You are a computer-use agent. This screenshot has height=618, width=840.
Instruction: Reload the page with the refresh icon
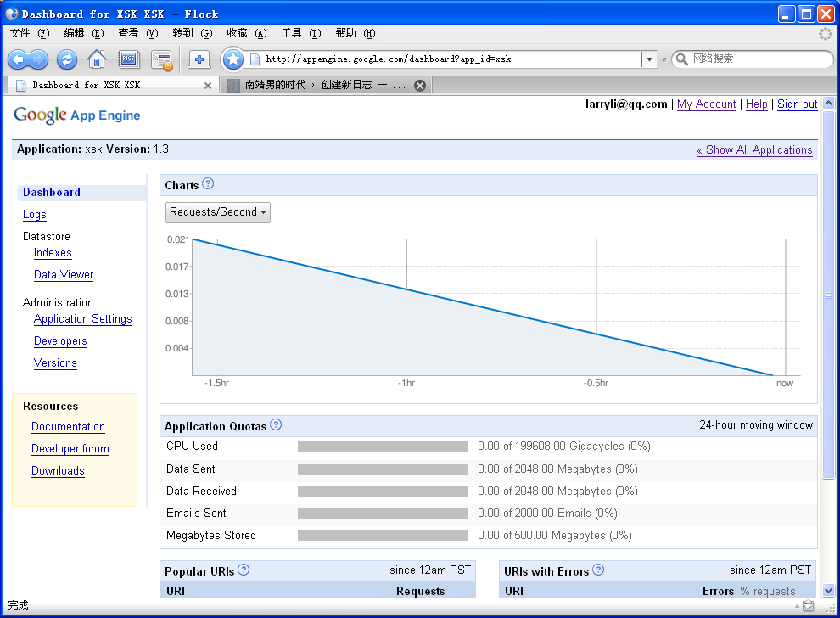pos(67,59)
